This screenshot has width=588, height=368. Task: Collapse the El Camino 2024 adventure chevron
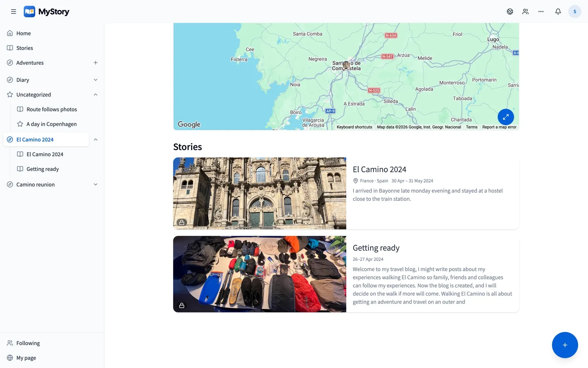[96, 139]
